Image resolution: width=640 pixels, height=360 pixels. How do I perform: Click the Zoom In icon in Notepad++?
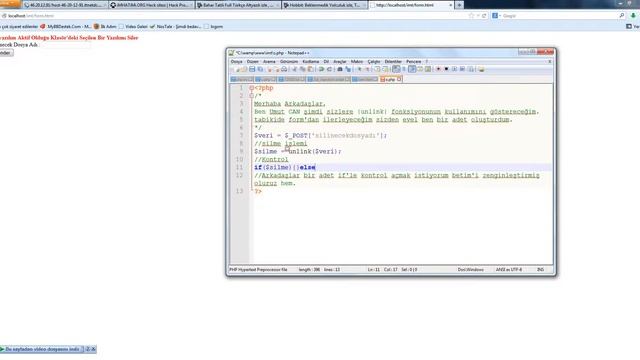(359, 69)
